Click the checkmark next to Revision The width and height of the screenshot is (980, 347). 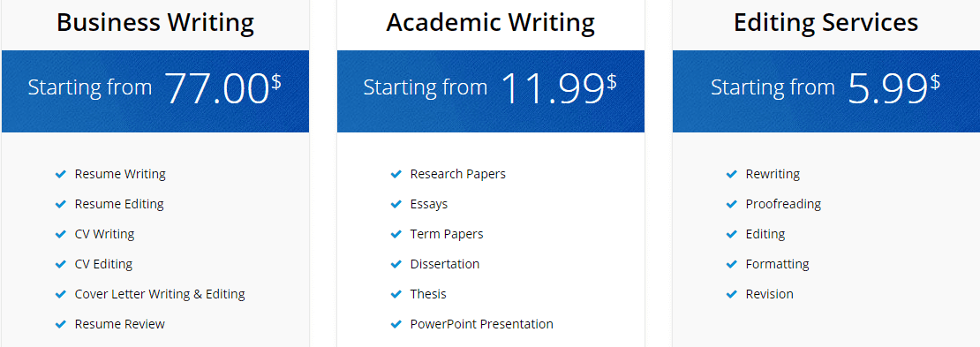click(731, 295)
